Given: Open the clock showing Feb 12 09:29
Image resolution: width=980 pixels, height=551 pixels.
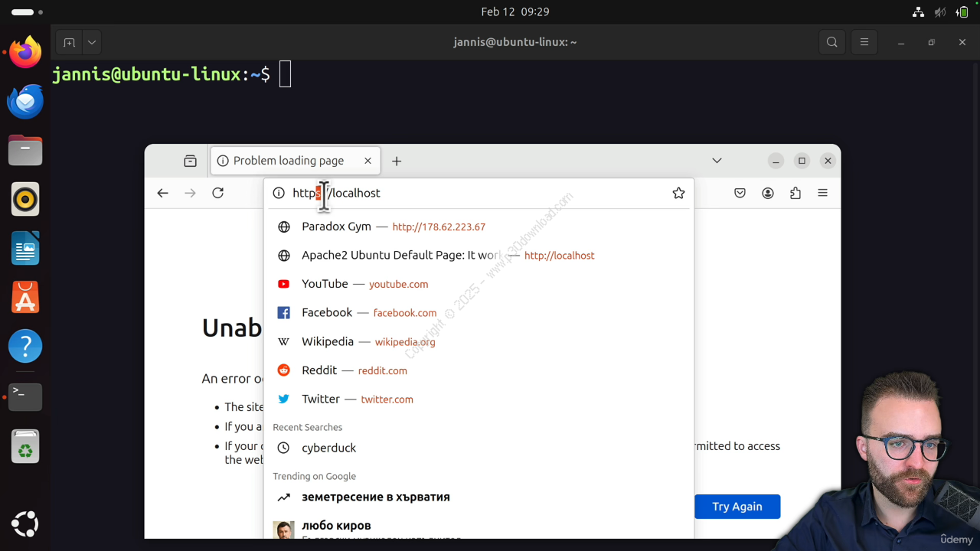Looking at the screenshot, I should (515, 12).
